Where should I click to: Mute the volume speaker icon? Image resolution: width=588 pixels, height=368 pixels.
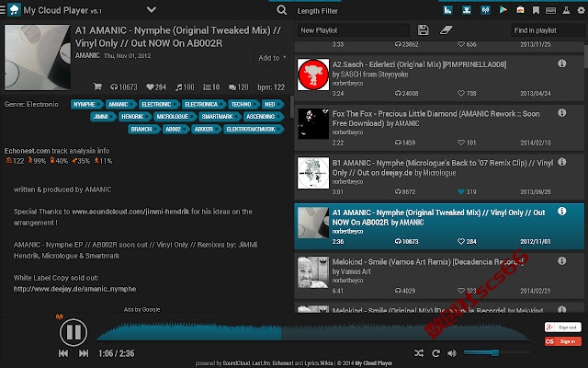coord(452,353)
